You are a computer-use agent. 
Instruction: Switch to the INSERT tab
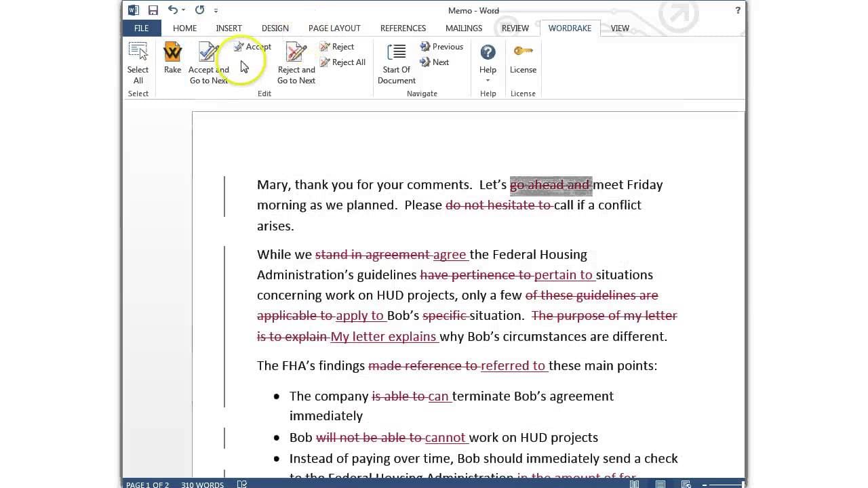pos(229,28)
